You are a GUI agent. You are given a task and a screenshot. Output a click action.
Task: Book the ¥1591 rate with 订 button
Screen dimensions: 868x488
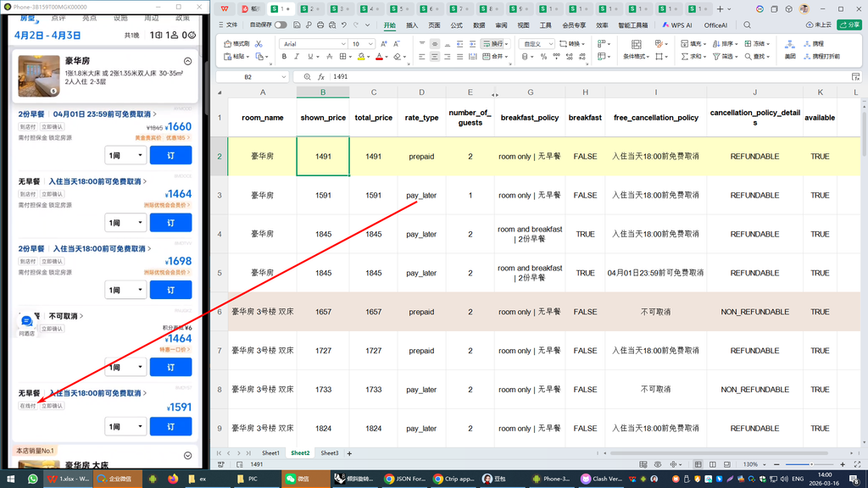pos(170,427)
